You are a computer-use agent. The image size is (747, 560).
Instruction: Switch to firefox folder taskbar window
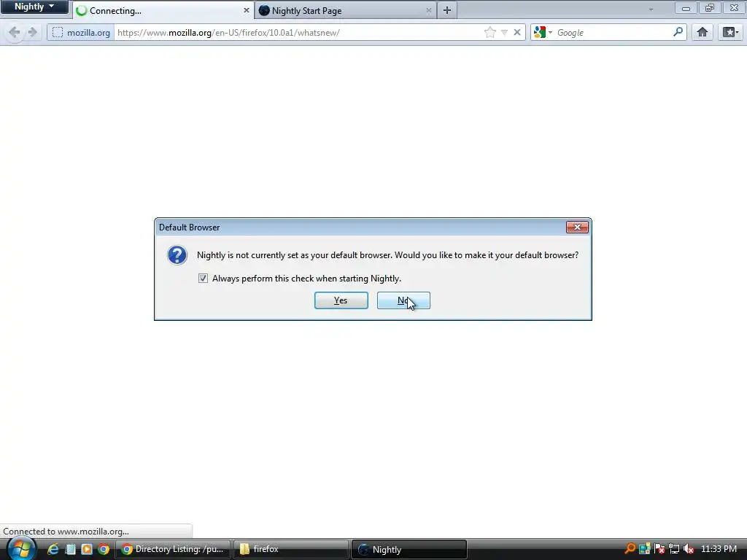tap(290, 549)
